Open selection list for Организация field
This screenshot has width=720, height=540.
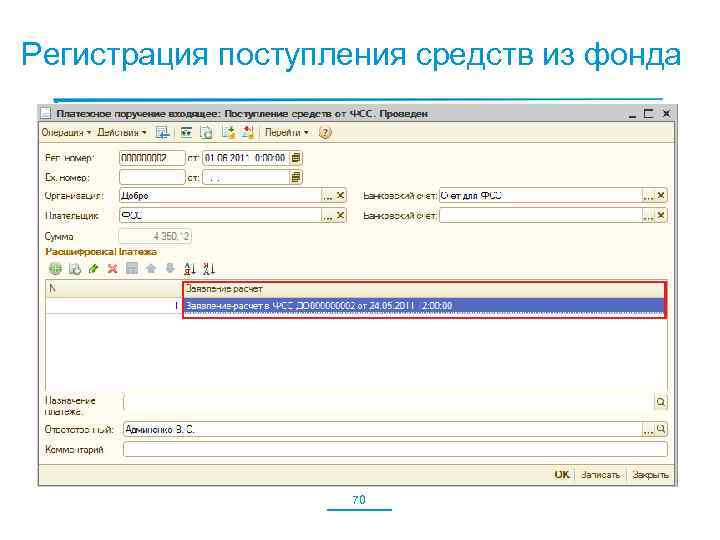327,196
